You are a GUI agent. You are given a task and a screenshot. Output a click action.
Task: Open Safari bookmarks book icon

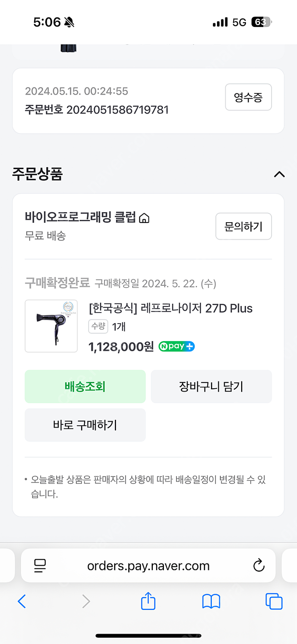[x=211, y=601]
